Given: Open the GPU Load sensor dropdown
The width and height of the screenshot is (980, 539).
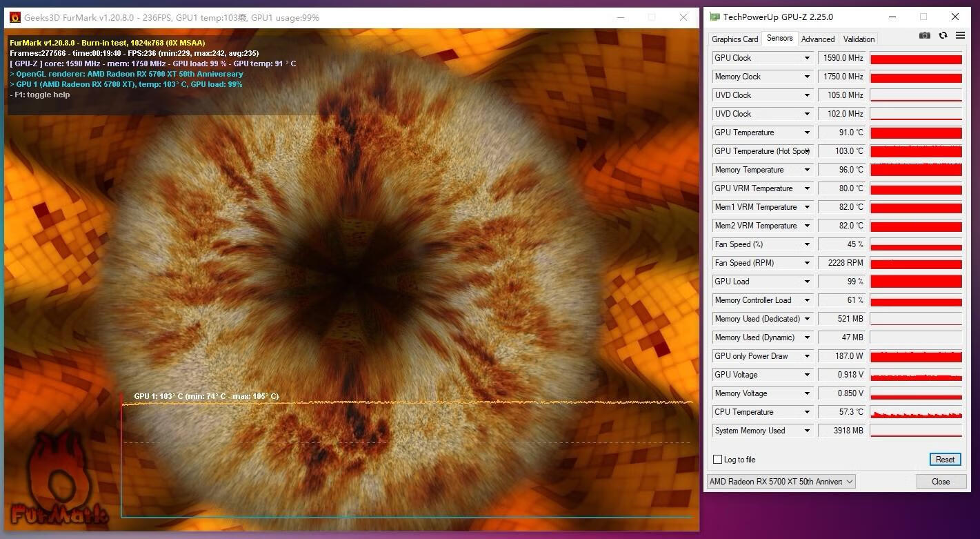Looking at the screenshot, I should [807, 282].
